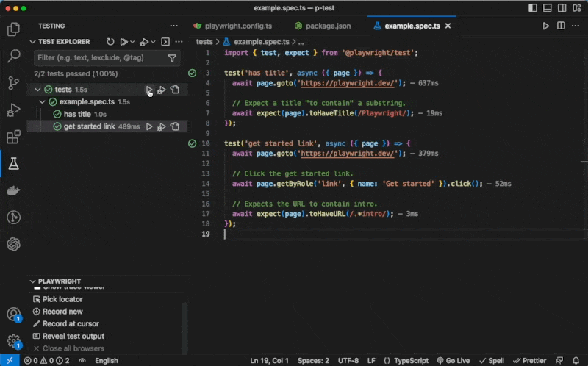Open editor more actions ellipsis

(x=576, y=26)
